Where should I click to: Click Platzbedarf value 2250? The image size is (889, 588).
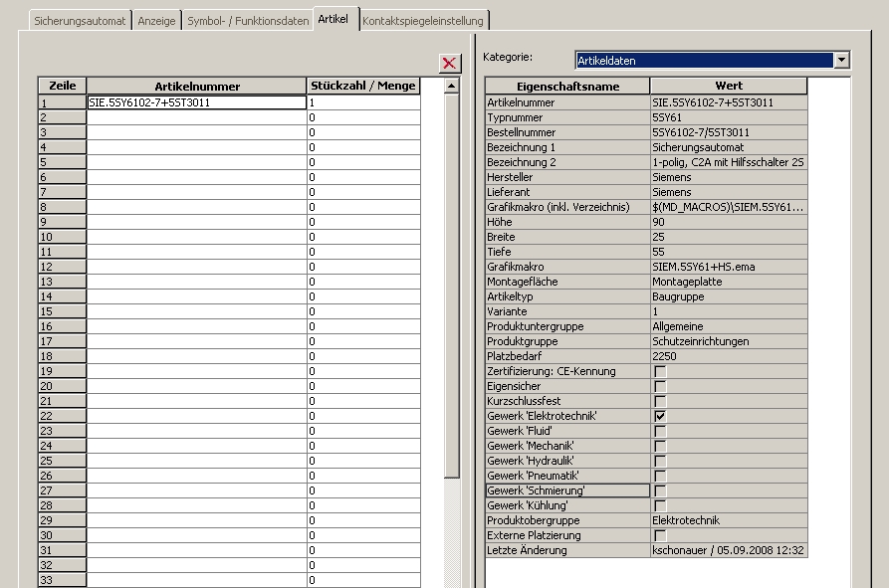tap(729, 356)
